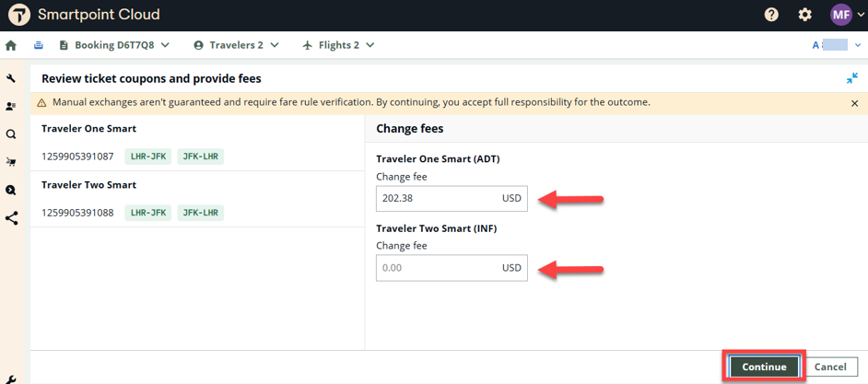This screenshot has height=384, width=868.
Task: Open the traveler profile icon in sidebar
Action: click(x=11, y=107)
